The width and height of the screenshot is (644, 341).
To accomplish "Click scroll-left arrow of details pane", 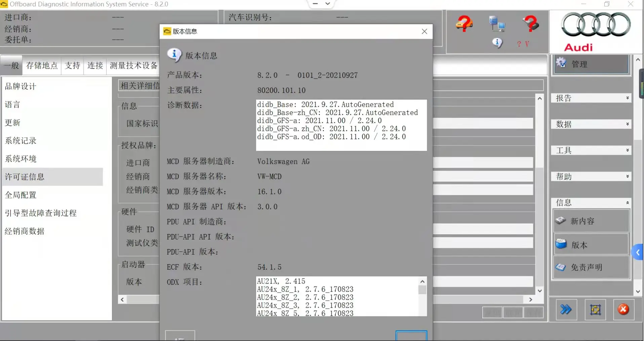I will [x=122, y=300].
